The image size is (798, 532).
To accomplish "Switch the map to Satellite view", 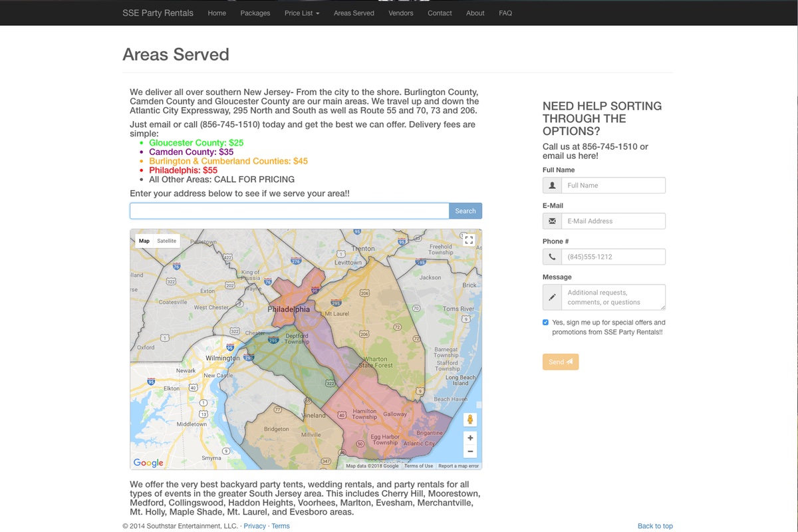I will 167,241.
